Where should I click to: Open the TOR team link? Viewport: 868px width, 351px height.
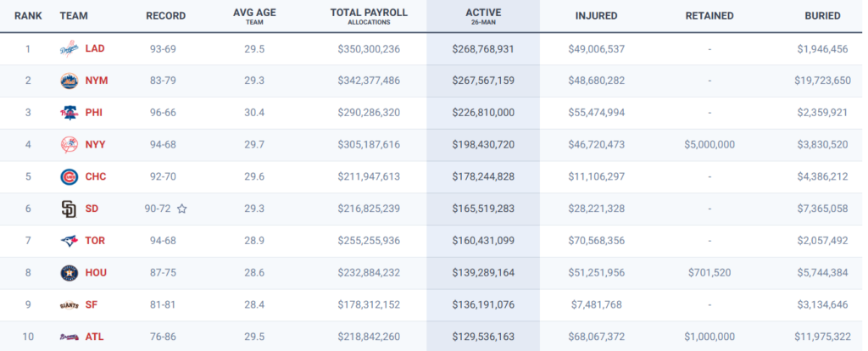[x=95, y=241]
